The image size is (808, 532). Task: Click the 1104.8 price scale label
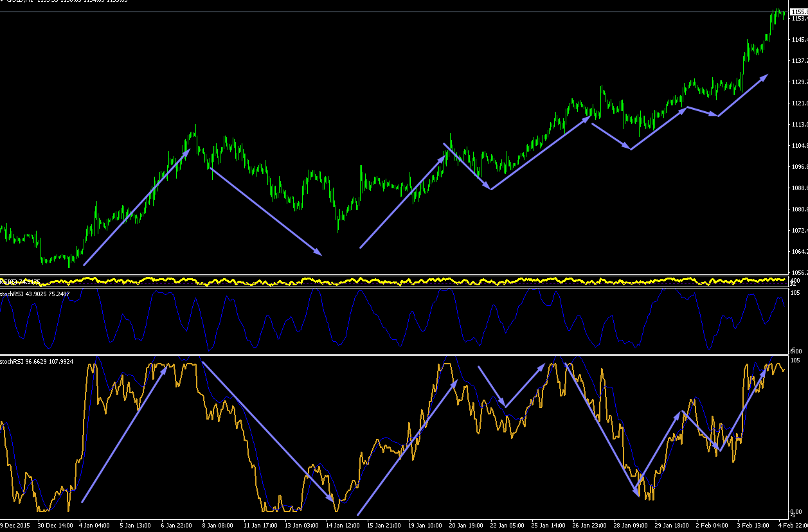[x=800, y=146]
